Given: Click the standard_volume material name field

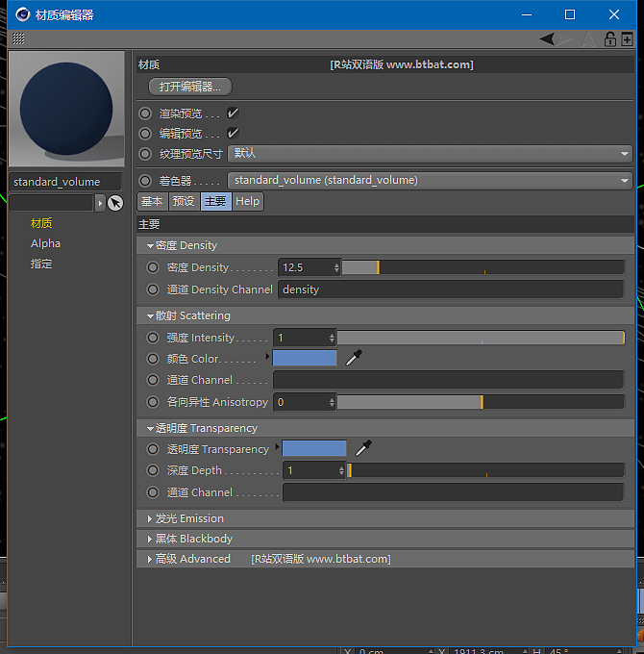Looking at the screenshot, I should [x=65, y=182].
